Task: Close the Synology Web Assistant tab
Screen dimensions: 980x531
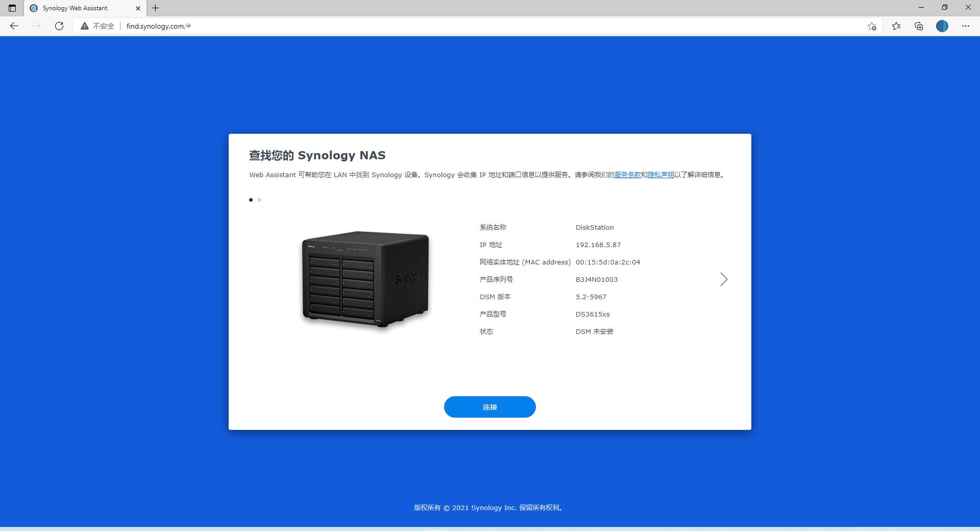Action: point(138,8)
